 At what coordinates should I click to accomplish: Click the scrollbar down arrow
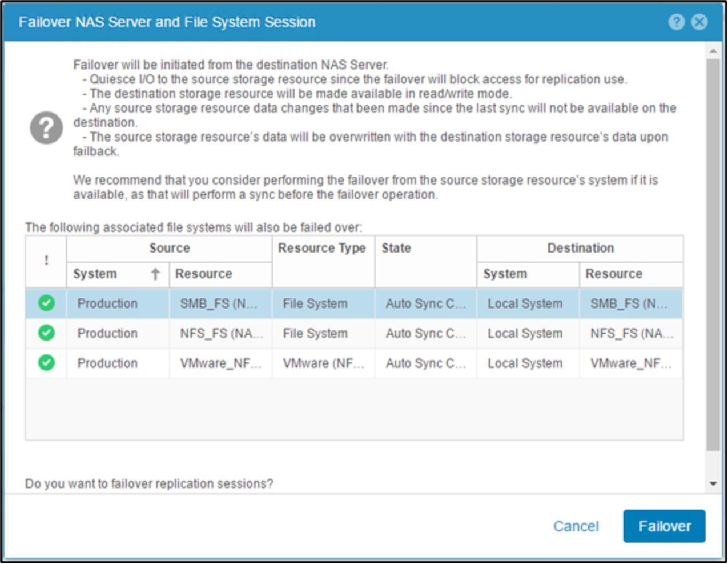(x=713, y=484)
